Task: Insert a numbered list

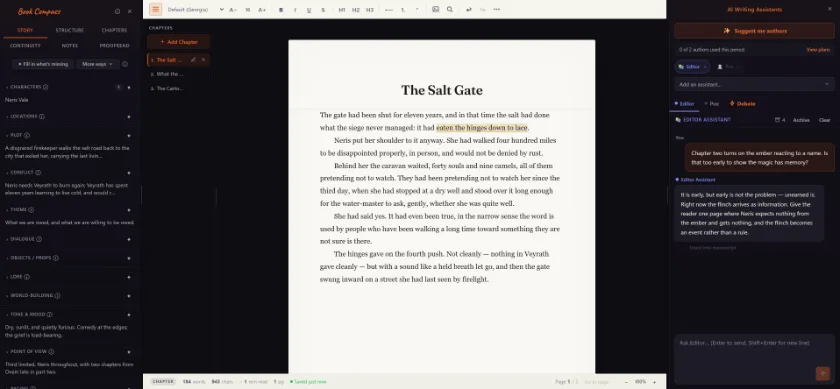Action: coord(403,10)
